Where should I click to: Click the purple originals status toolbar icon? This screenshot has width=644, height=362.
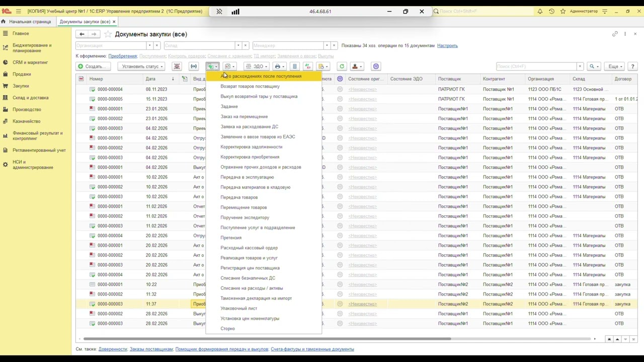[x=376, y=66]
